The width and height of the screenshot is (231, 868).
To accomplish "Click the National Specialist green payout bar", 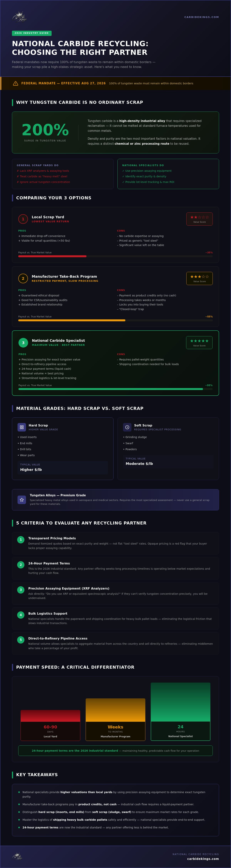I will pos(111,389).
